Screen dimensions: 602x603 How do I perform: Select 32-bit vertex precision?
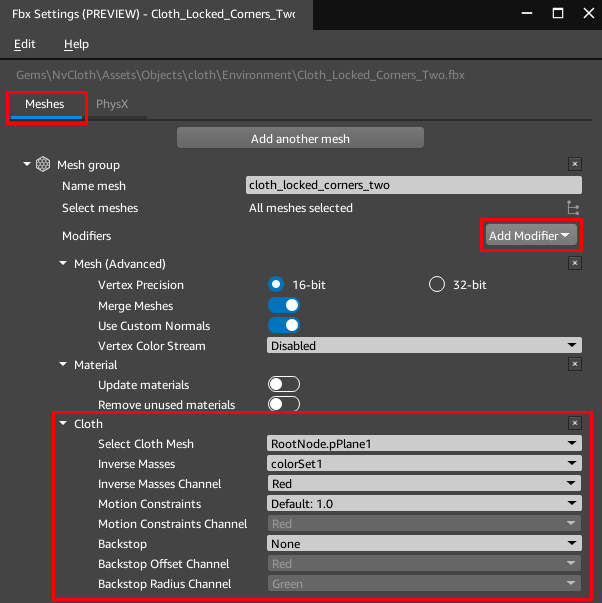[x=437, y=285]
